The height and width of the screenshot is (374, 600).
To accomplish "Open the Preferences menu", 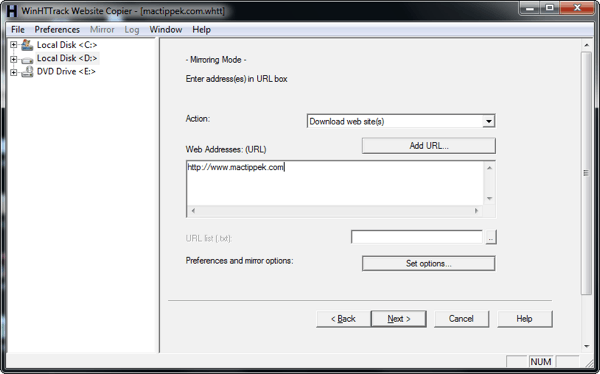I will click(x=57, y=29).
